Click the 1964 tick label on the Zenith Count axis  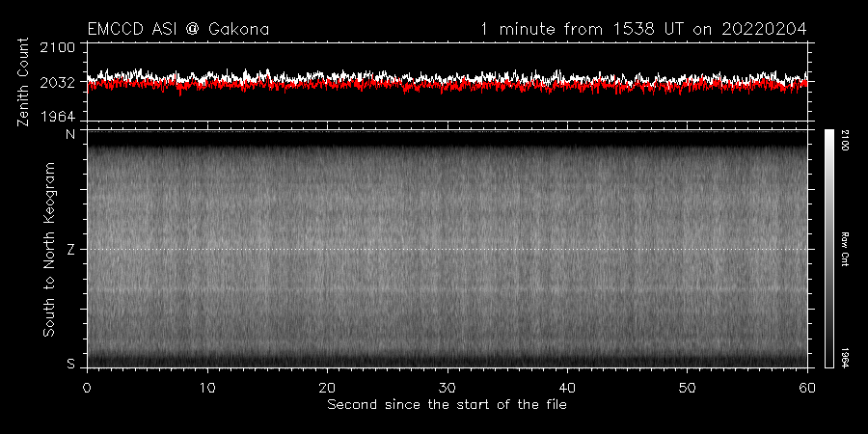57,117
